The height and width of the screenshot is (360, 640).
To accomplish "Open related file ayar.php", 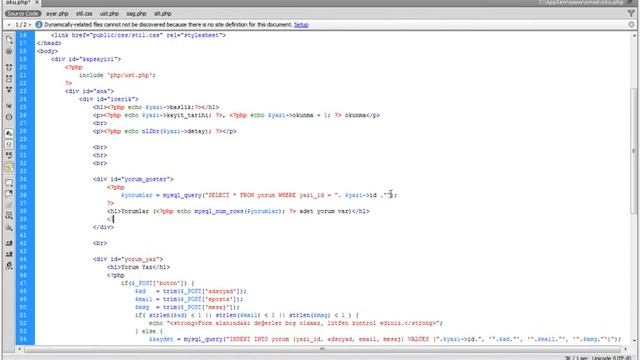I will coord(57,13).
